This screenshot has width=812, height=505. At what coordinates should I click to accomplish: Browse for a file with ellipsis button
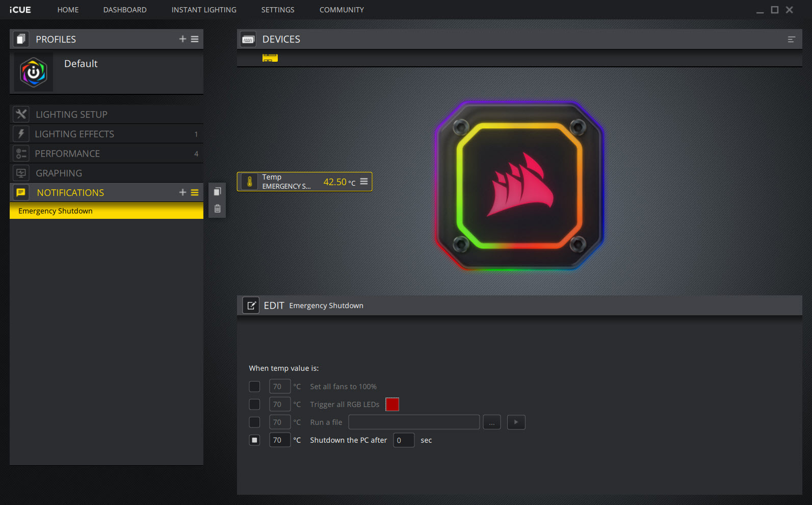click(492, 422)
